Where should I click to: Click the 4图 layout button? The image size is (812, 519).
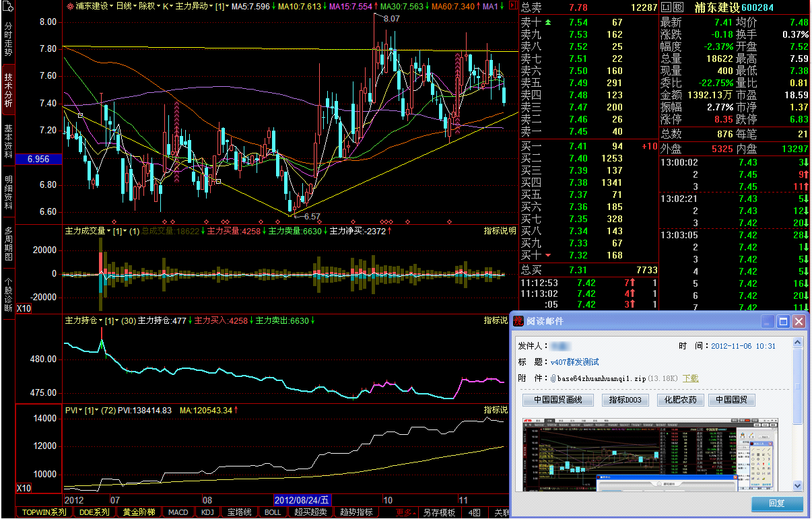(475, 512)
